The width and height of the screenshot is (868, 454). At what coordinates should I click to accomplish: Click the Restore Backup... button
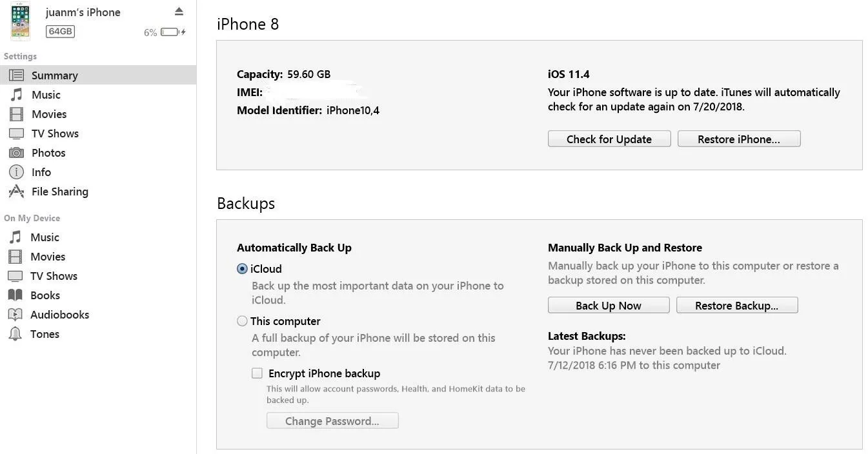pyautogui.click(x=737, y=305)
